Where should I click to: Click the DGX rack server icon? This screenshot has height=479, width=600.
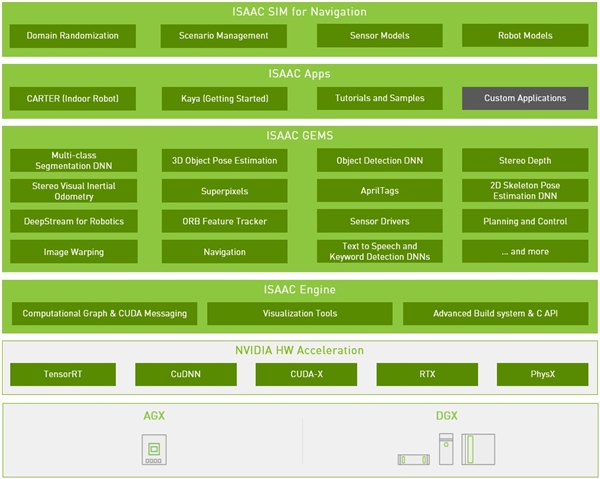pyautogui.click(x=414, y=459)
